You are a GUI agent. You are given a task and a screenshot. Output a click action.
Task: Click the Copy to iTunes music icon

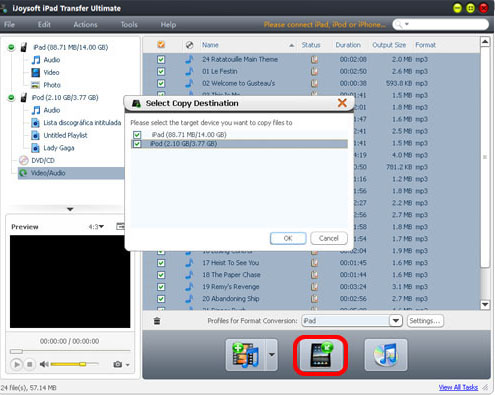point(386,355)
